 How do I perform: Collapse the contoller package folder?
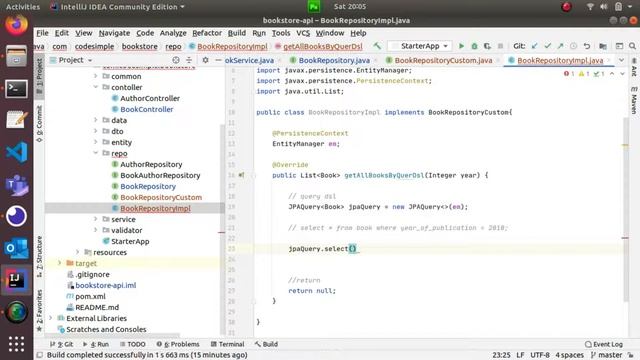coord(96,87)
